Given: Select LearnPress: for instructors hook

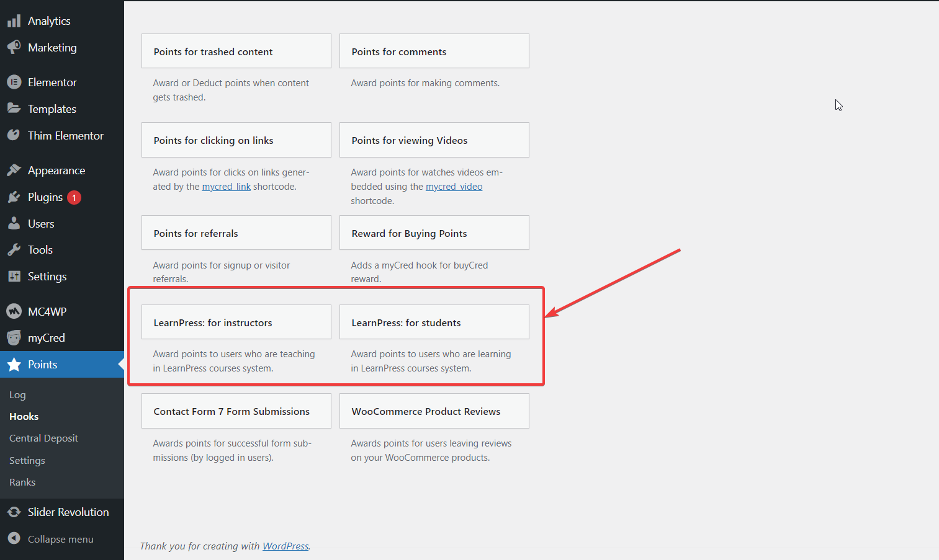Looking at the screenshot, I should tap(236, 322).
